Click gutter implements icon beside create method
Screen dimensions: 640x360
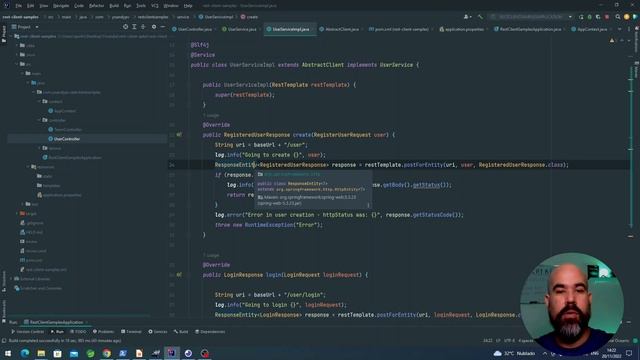(179, 135)
